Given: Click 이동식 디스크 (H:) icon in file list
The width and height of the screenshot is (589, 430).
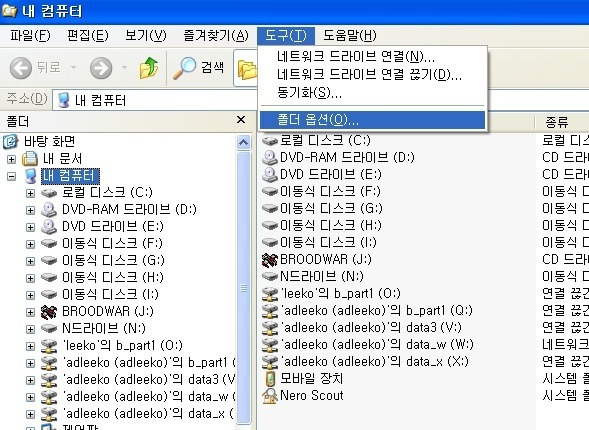Looking at the screenshot, I should pyautogui.click(x=269, y=225).
